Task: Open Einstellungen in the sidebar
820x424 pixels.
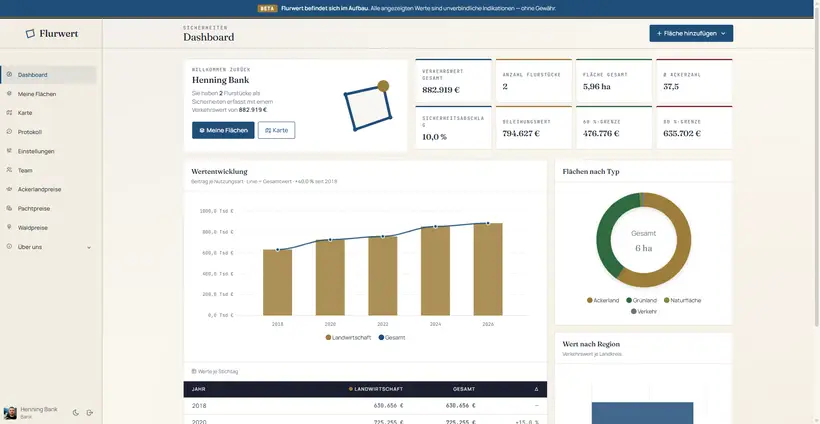Action: click(49, 151)
